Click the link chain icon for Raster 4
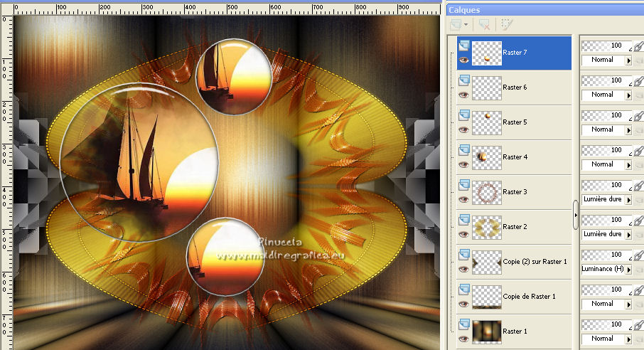 pos(638,152)
